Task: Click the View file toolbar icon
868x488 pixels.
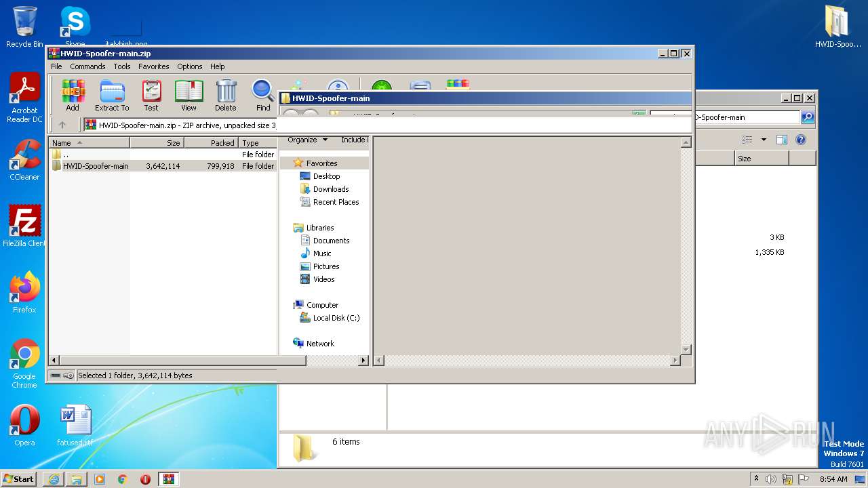Action: point(189,95)
